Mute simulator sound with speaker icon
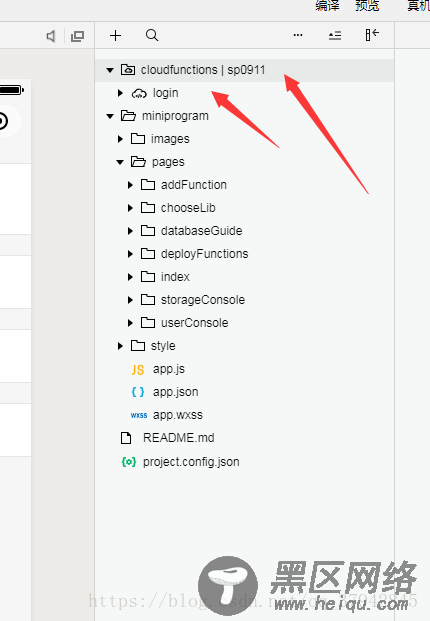Viewport: 430px width, 621px height. (x=51, y=36)
